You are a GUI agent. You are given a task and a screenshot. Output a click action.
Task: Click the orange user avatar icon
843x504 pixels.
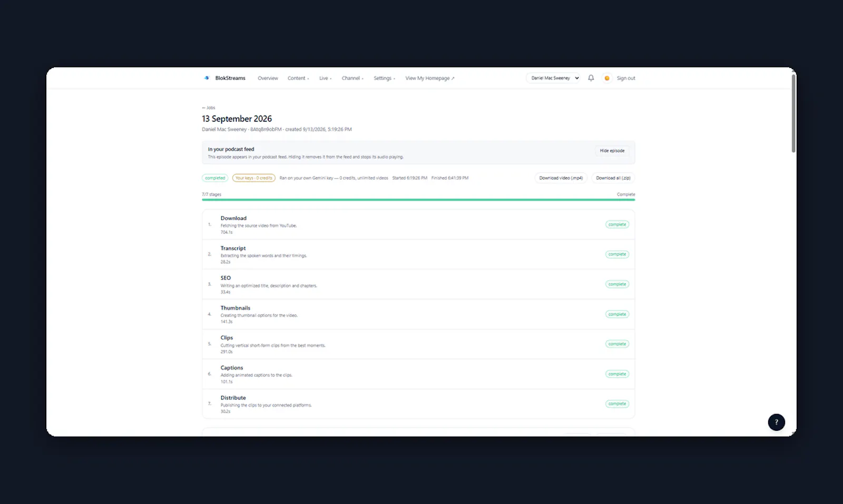(x=607, y=78)
